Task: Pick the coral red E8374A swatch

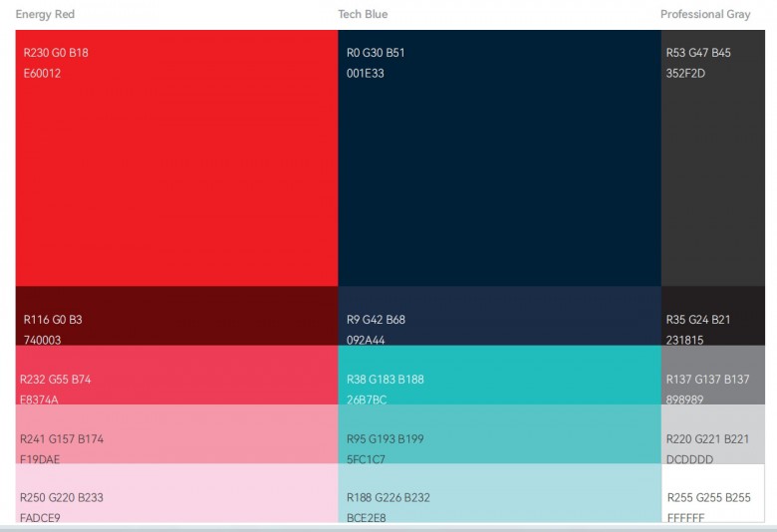Action: point(176,375)
